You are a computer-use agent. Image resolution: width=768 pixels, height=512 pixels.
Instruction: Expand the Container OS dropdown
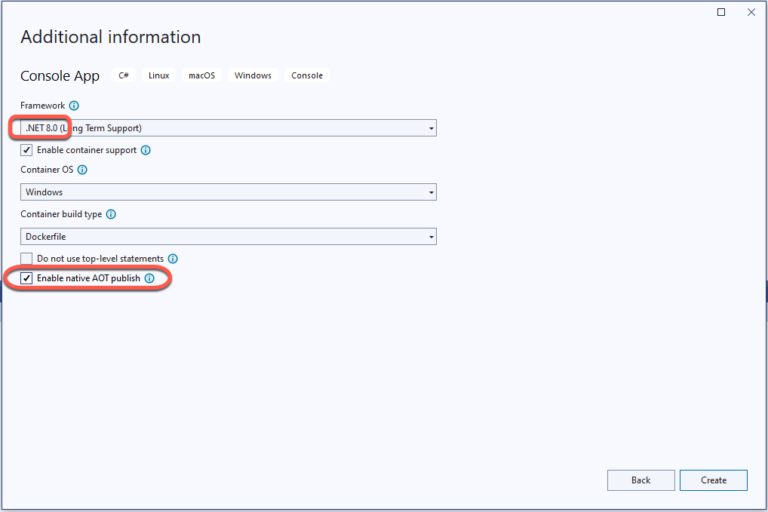[x=228, y=192]
